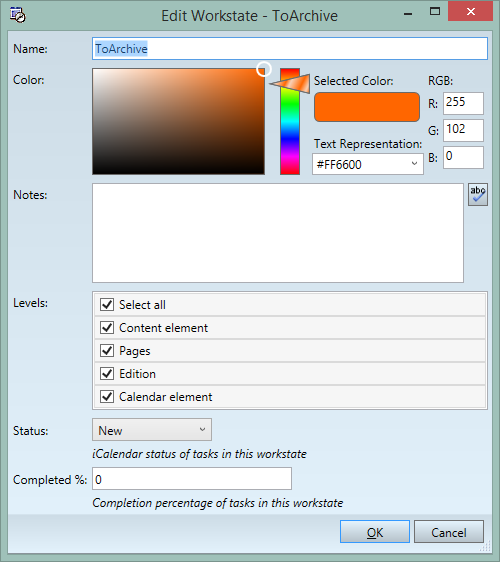Uncheck the Pages level checkbox

(x=107, y=351)
